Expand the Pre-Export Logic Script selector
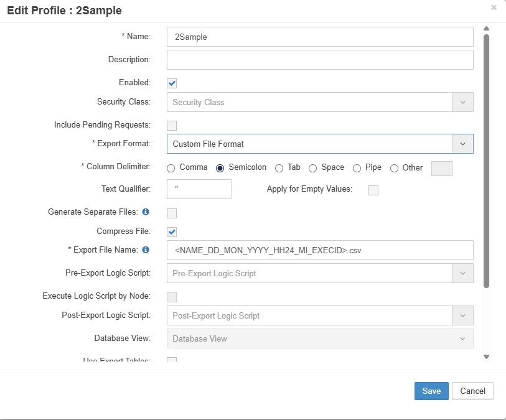The height and width of the screenshot is (420, 506). point(464,273)
